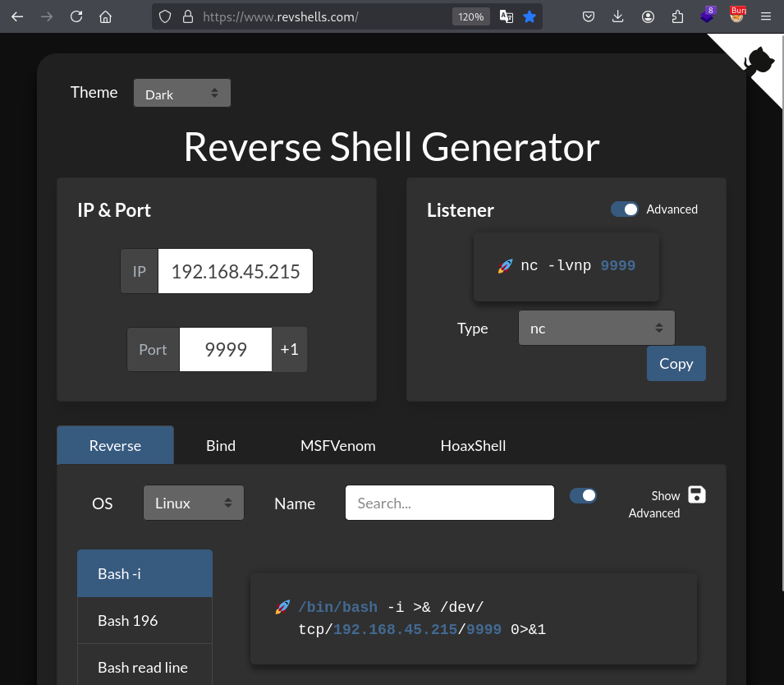
Task: Open the tracking protection shield icon
Action: (165, 16)
